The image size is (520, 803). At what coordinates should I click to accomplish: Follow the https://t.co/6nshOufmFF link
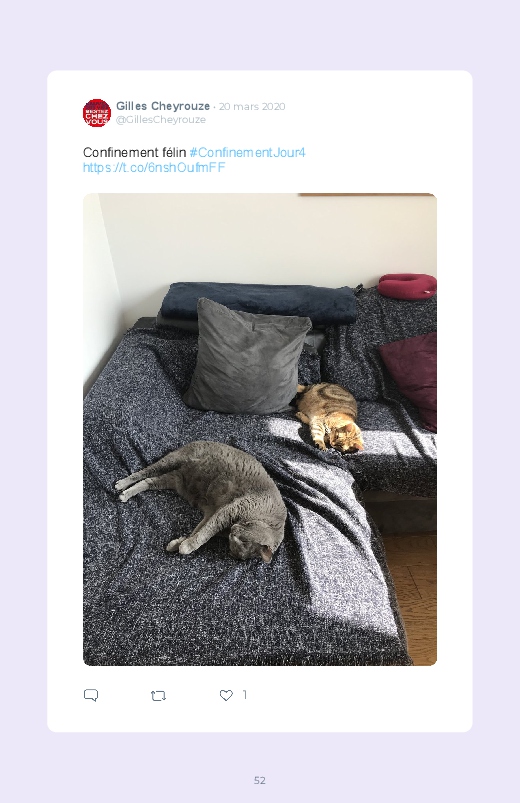coord(154,167)
